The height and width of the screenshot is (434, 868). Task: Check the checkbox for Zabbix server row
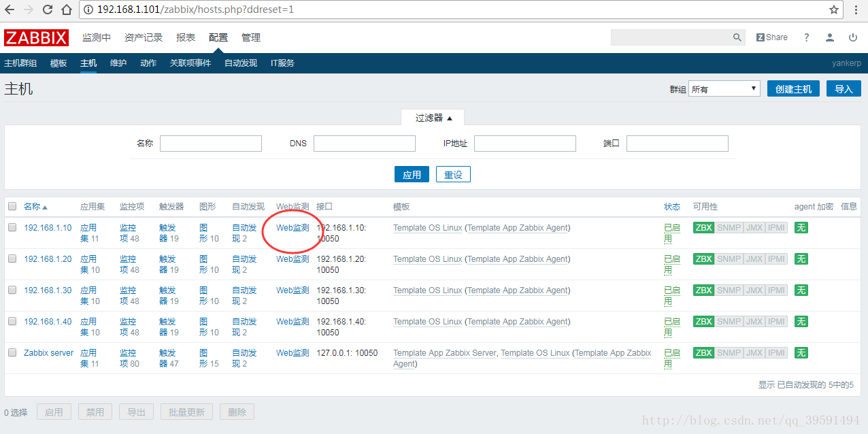pyautogui.click(x=12, y=352)
